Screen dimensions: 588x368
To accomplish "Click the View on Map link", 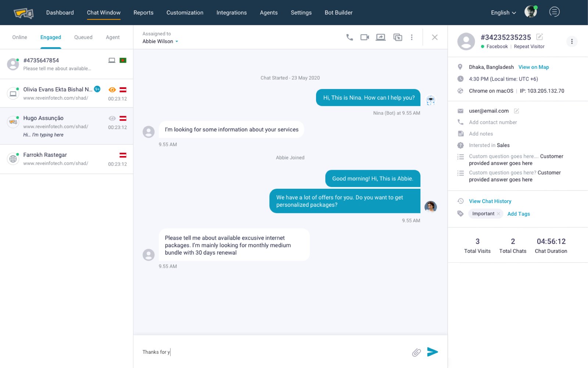I will 534,67.
